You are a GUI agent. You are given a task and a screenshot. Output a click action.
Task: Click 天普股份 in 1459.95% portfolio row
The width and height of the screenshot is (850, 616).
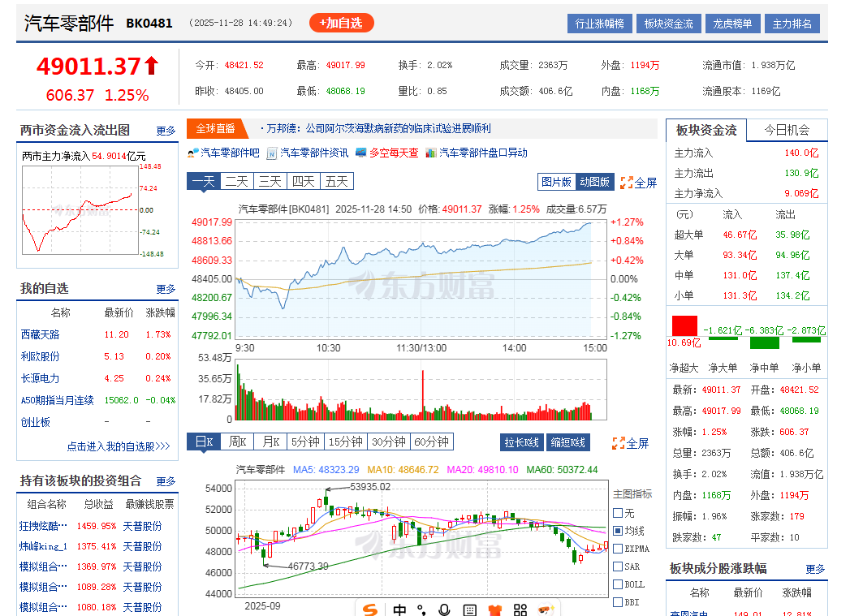click(x=143, y=526)
